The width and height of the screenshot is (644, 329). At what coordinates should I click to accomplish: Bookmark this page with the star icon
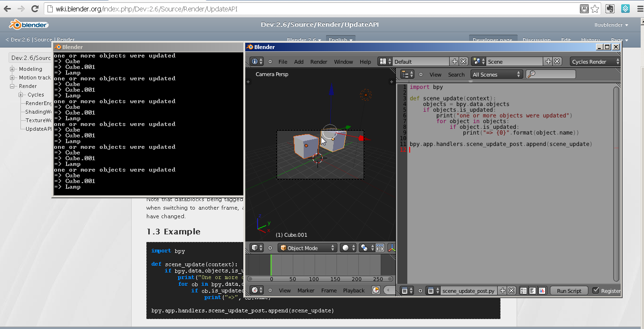[x=595, y=9]
